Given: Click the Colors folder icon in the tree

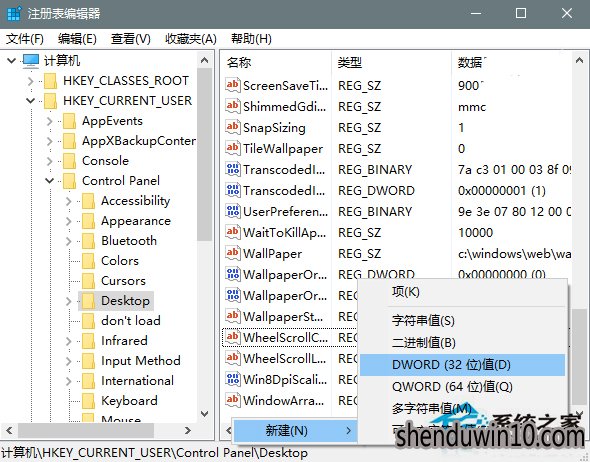Looking at the screenshot, I should 88,261.
